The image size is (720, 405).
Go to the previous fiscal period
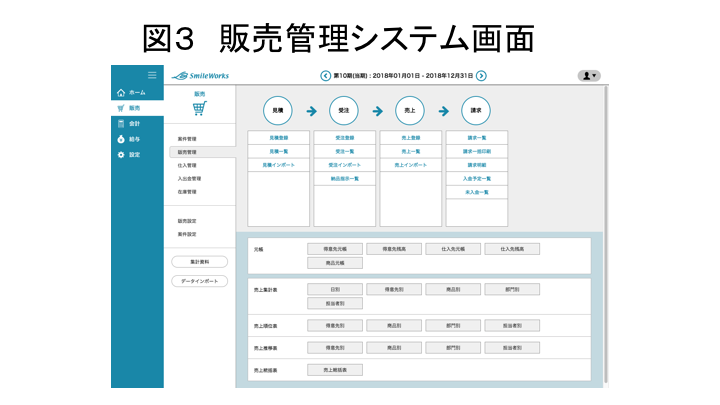click(x=325, y=76)
